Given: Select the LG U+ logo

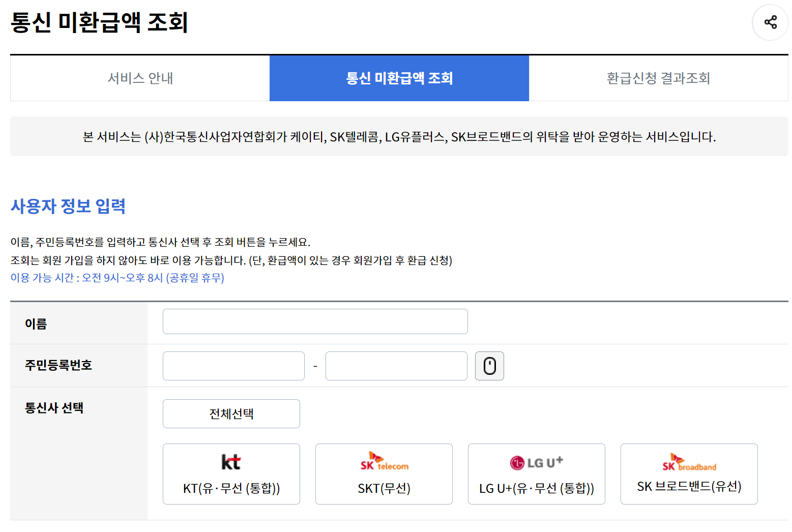Looking at the screenshot, I should click(x=536, y=461).
